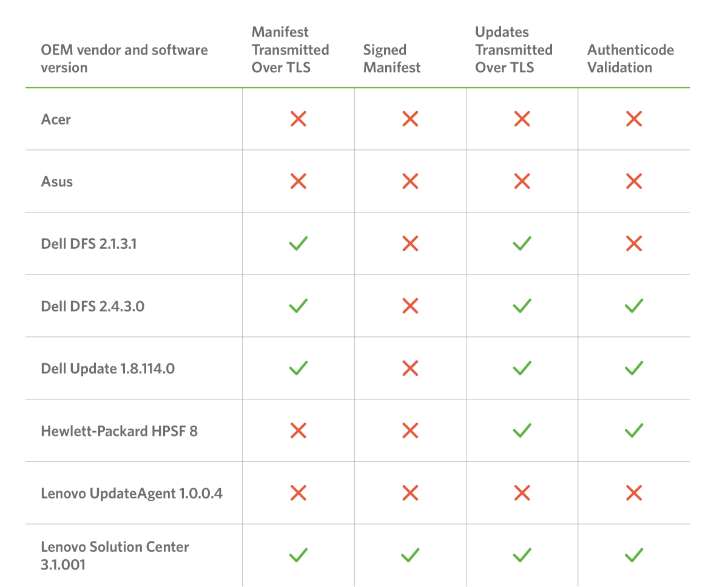Click Lenovo UpdateAgent Updates Over TLS cross
The height and width of the screenshot is (587, 724).
pyautogui.click(x=521, y=492)
